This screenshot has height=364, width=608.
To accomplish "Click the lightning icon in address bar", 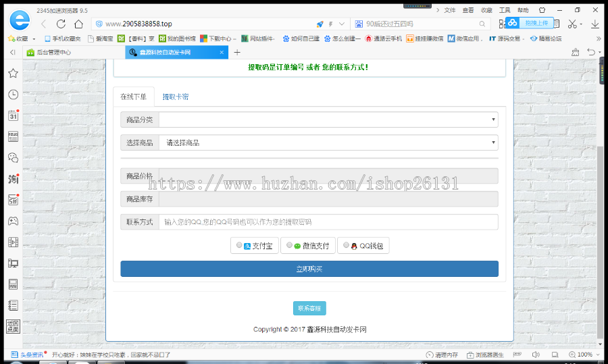I will pyautogui.click(x=331, y=24).
